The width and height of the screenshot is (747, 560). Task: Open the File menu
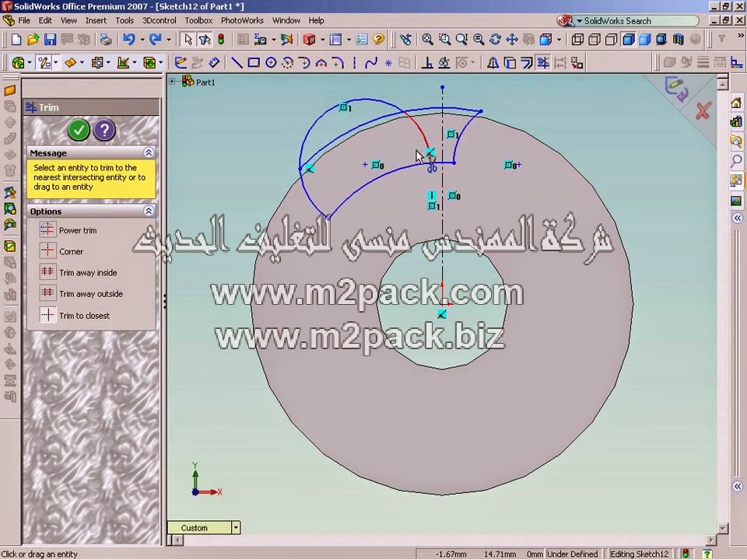(x=24, y=20)
